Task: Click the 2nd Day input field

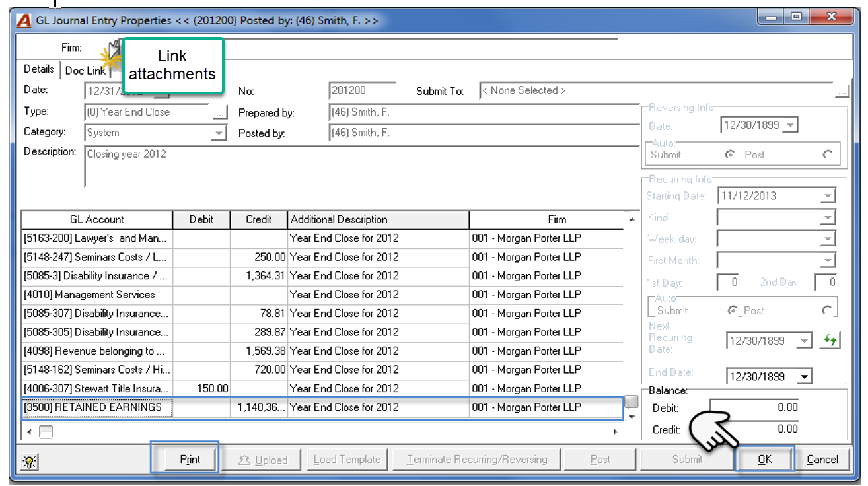Action: (826, 282)
